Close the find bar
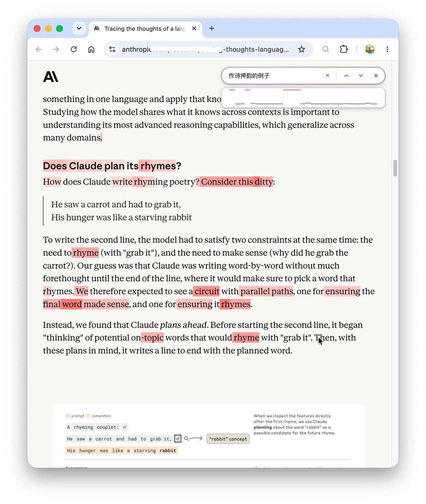 376,76
